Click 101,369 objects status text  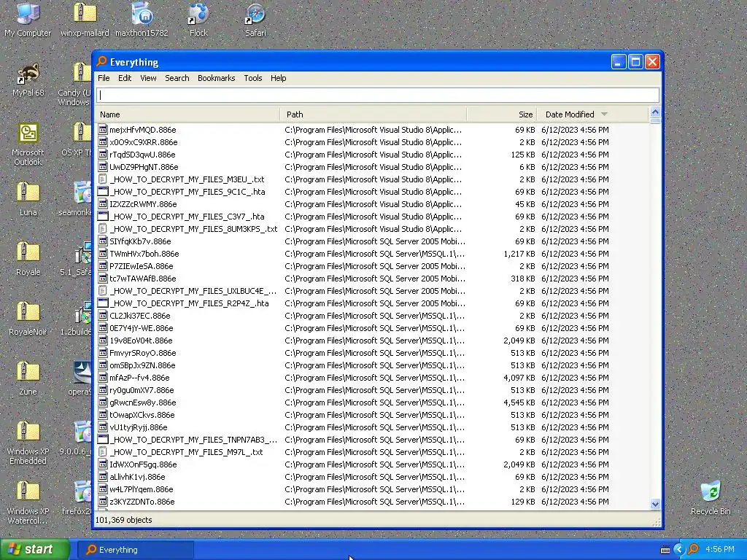pyautogui.click(x=124, y=520)
